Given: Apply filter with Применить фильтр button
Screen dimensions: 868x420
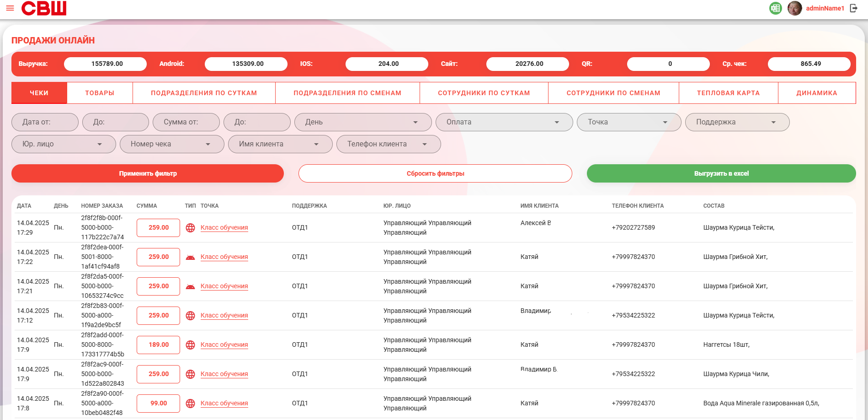Looking at the screenshot, I should pos(148,173).
